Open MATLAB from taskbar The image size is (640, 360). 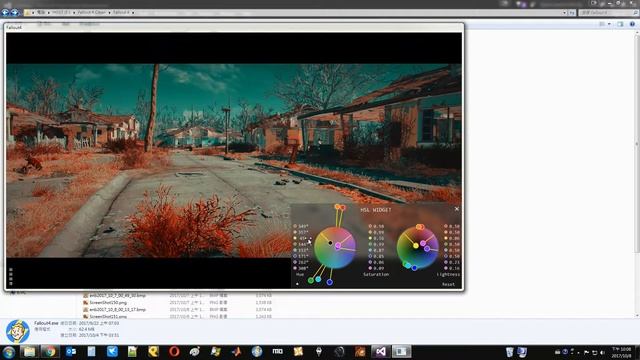point(236,351)
